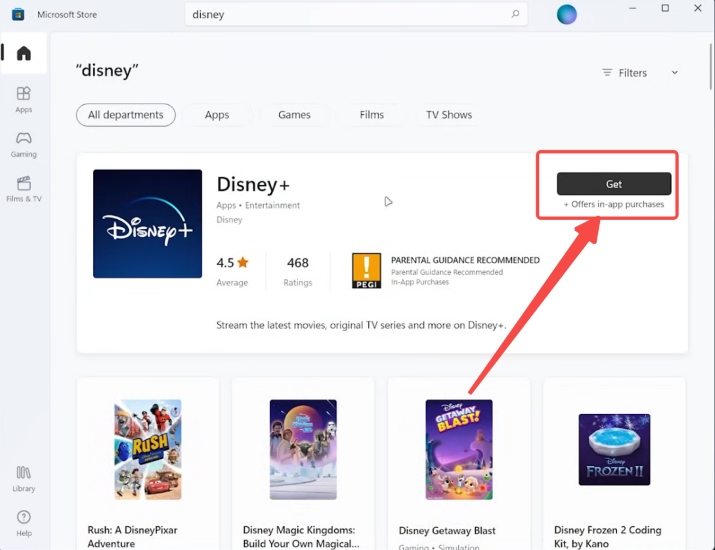Switch to the Films department tab

(x=372, y=115)
